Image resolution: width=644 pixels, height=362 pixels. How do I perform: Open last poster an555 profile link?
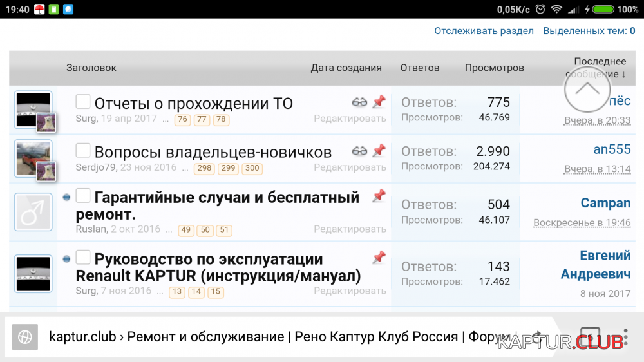click(x=612, y=149)
